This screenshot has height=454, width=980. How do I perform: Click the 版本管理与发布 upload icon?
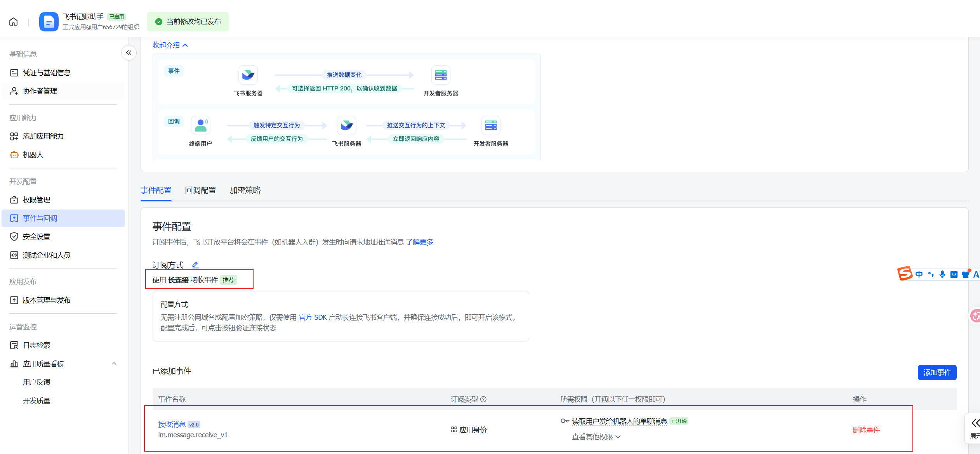14,300
